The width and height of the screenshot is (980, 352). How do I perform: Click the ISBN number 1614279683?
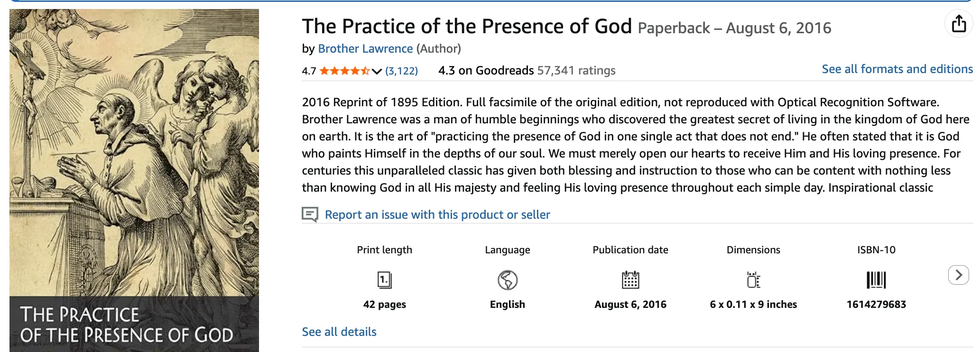pos(876,304)
